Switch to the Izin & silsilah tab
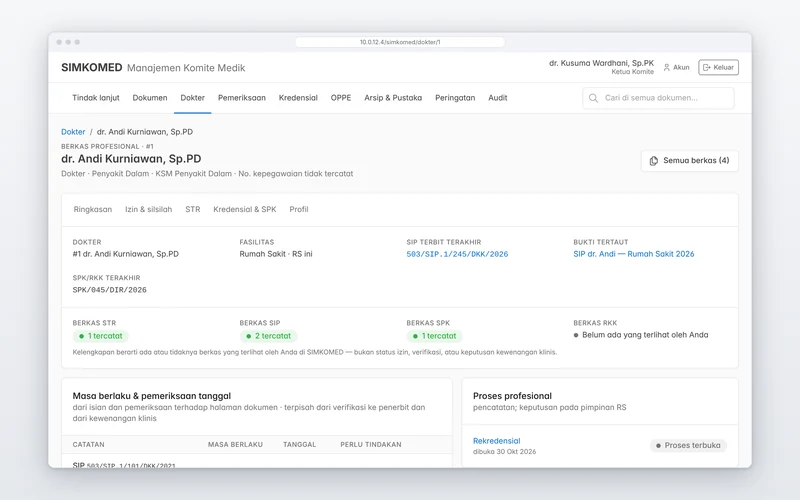The height and width of the screenshot is (500, 800). (148, 209)
